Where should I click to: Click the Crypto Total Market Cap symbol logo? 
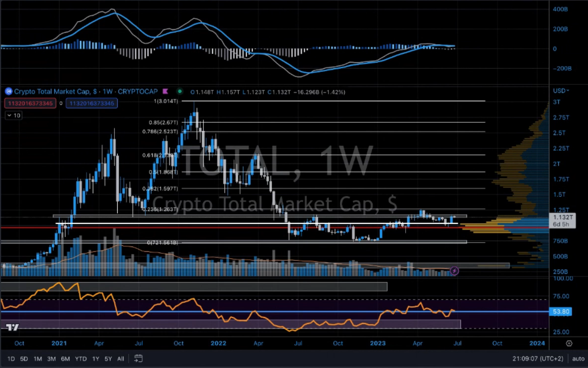pyautogui.click(x=8, y=92)
